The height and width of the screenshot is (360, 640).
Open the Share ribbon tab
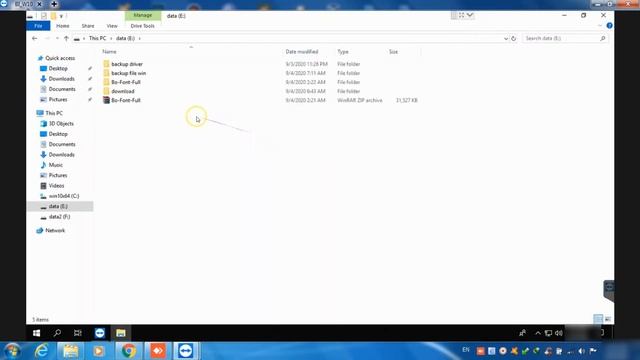[x=88, y=26]
